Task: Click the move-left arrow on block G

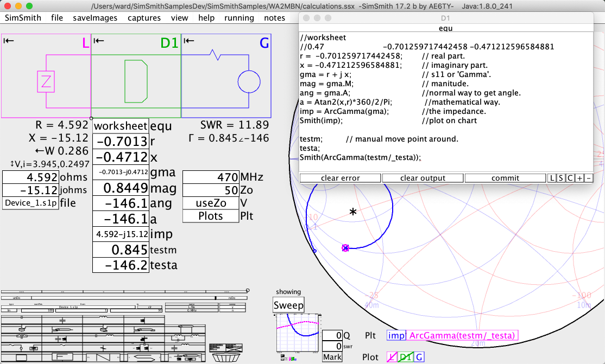Action: pos(188,41)
